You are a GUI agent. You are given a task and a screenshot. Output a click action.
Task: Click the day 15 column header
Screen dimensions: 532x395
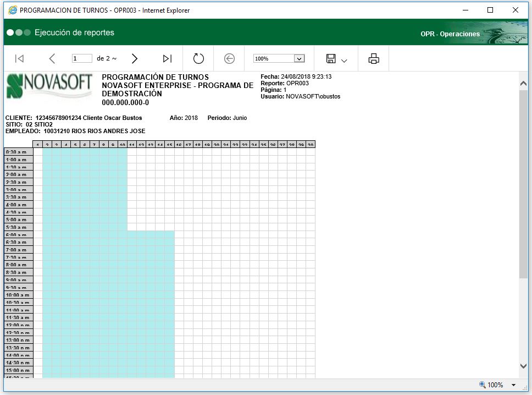click(x=169, y=144)
